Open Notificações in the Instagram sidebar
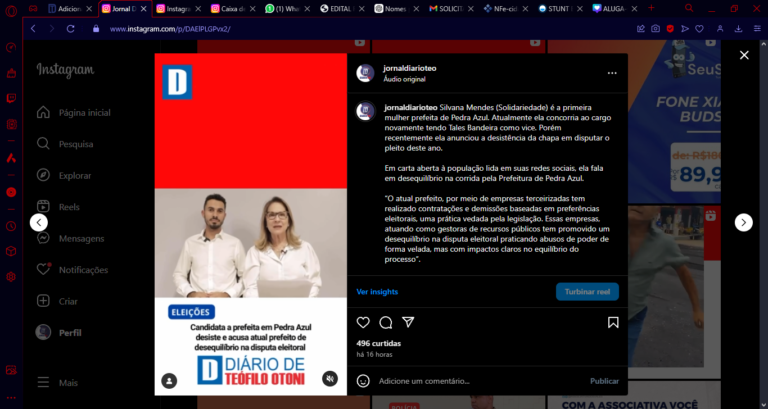Screen dimensions: 768x409 (x=82, y=270)
